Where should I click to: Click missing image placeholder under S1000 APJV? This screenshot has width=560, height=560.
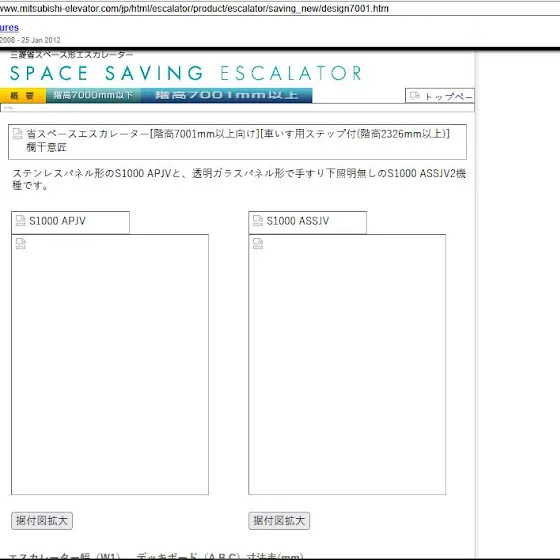[x=110, y=365]
